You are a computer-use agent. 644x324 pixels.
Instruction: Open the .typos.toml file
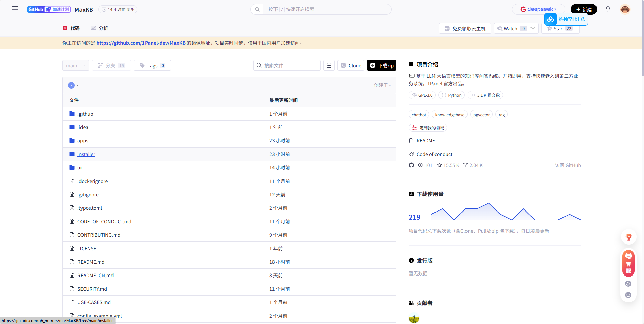(x=90, y=208)
